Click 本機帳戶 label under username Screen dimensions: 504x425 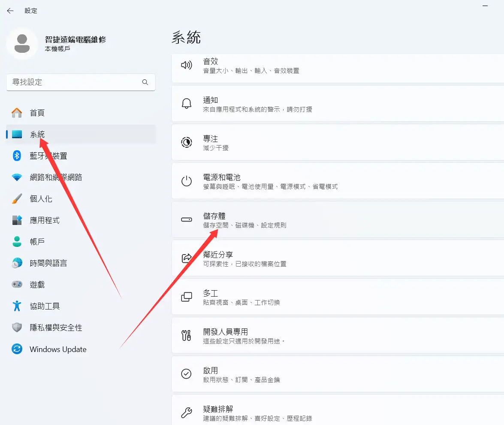pyautogui.click(x=57, y=49)
